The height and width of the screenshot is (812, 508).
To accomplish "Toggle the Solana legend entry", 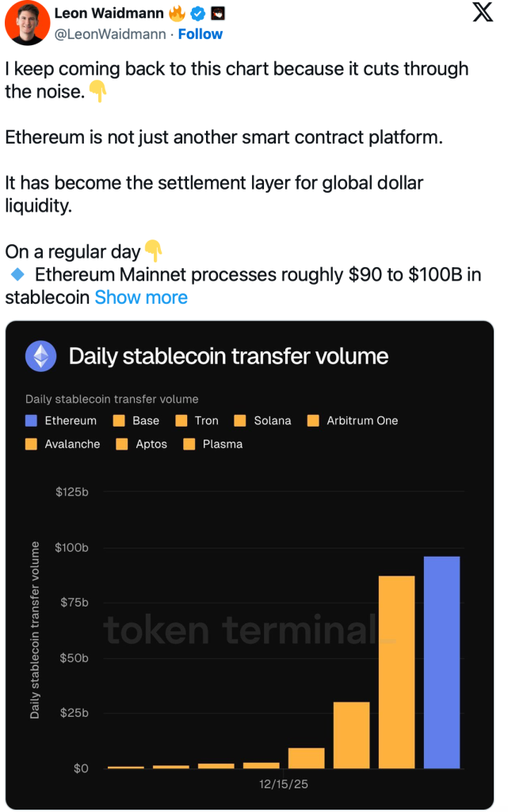I will coord(262,421).
